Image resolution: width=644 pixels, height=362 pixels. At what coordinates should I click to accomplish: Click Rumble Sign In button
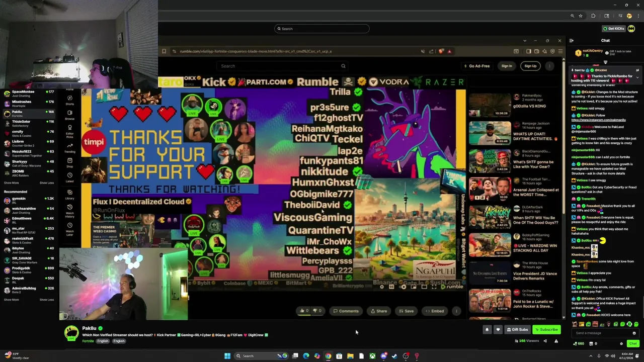(507, 66)
